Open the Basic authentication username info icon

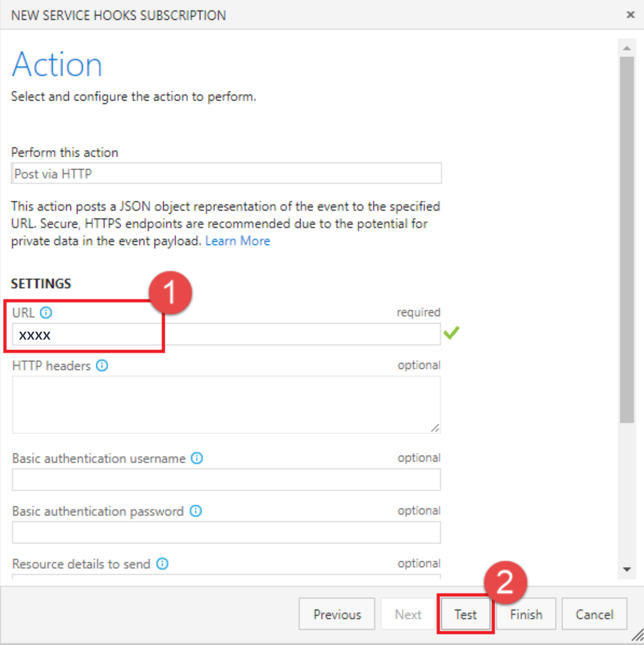pos(196,459)
